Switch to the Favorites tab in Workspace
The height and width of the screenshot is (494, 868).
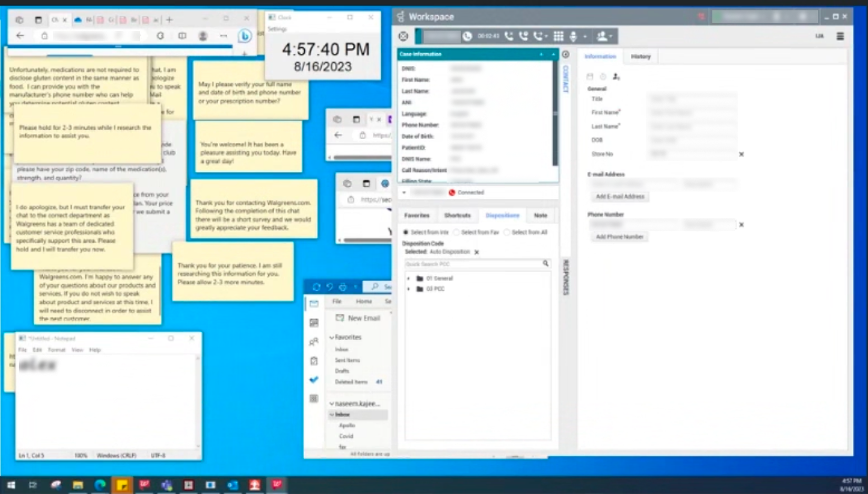click(416, 216)
